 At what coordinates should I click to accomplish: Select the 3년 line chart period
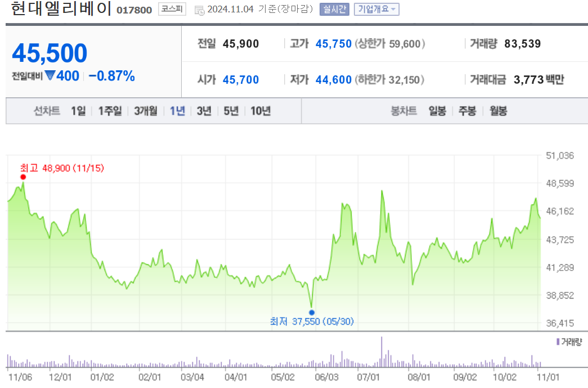point(204,111)
